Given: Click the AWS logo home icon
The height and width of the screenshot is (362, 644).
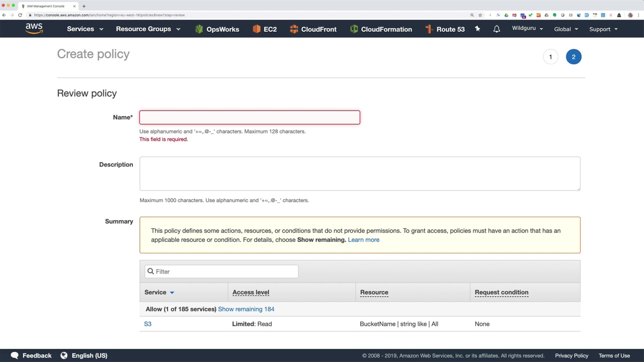Looking at the screenshot, I should click(x=34, y=29).
